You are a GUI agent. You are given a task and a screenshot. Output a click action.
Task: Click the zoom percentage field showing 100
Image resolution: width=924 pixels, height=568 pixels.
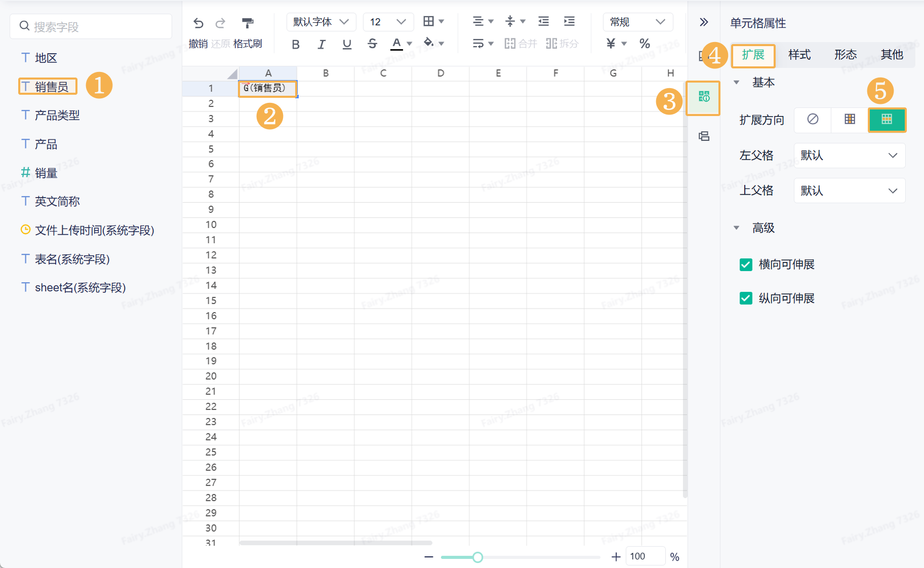point(645,556)
